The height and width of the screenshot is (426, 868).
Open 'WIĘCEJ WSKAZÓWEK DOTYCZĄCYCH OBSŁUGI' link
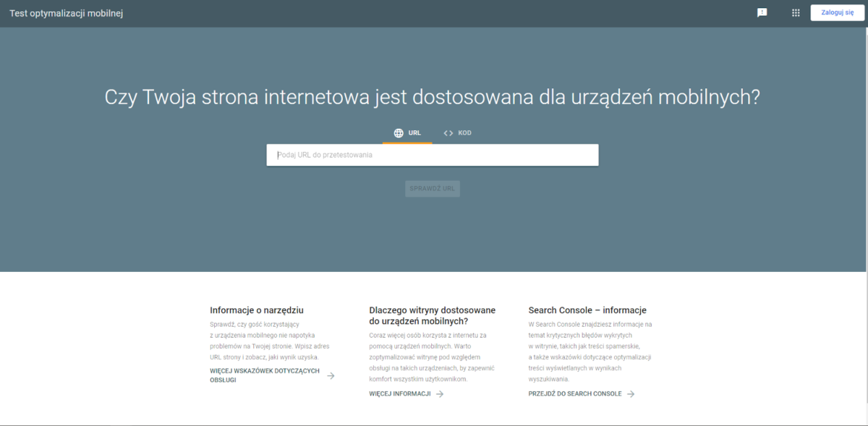click(265, 375)
